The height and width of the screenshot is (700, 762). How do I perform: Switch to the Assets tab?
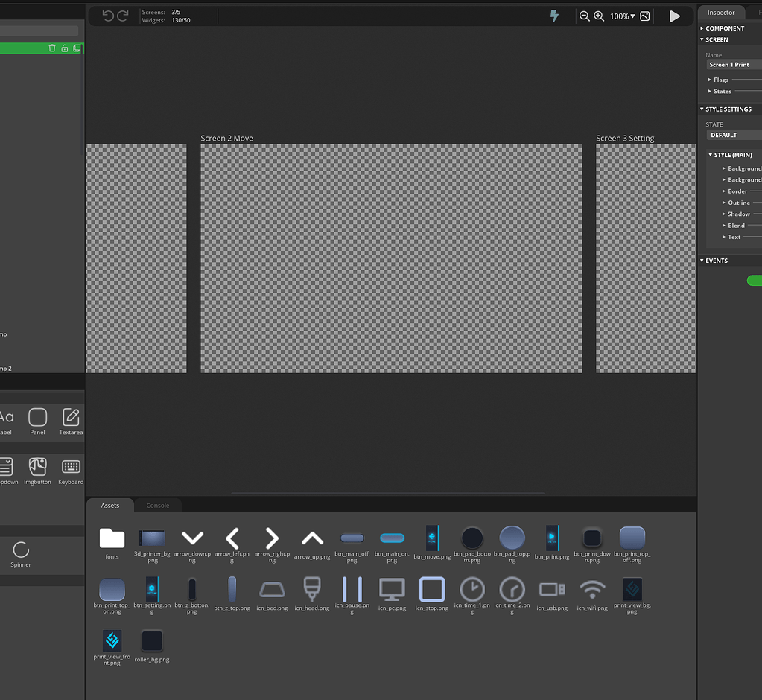point(110,505)
